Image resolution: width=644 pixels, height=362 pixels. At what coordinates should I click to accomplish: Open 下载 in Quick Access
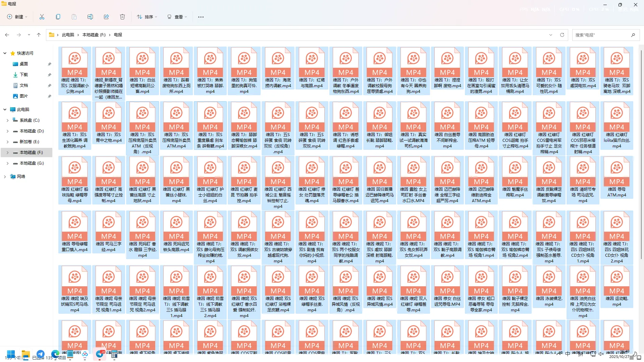(x=24, y=75)
